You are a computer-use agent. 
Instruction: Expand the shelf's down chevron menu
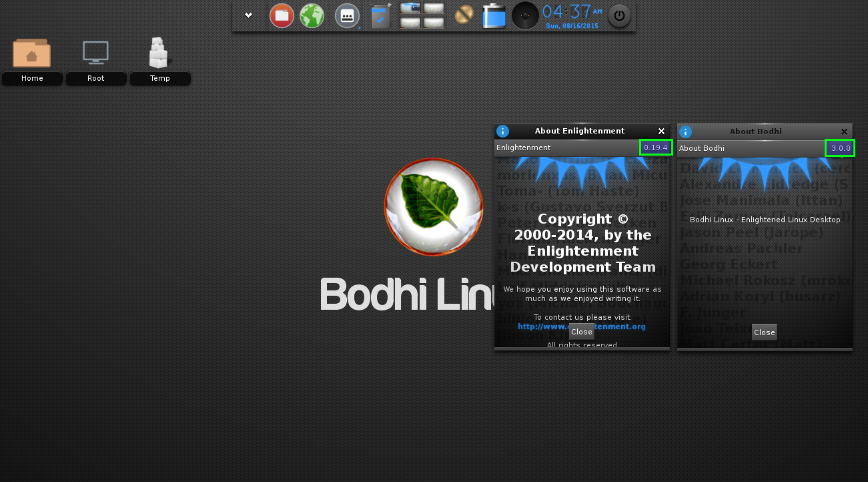248,15
